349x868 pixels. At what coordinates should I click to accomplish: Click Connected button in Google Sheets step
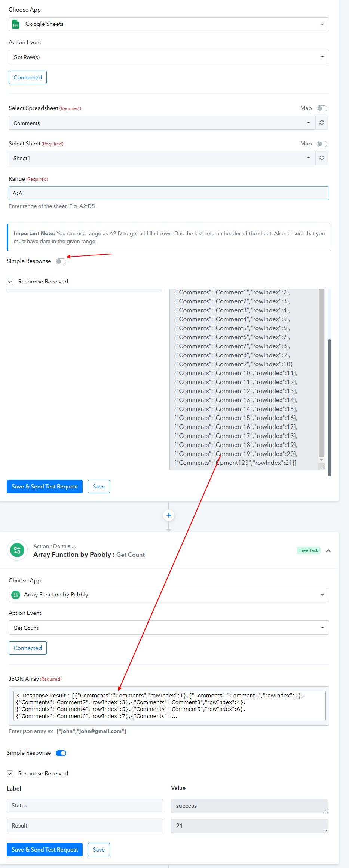click(x=28, y=77)
